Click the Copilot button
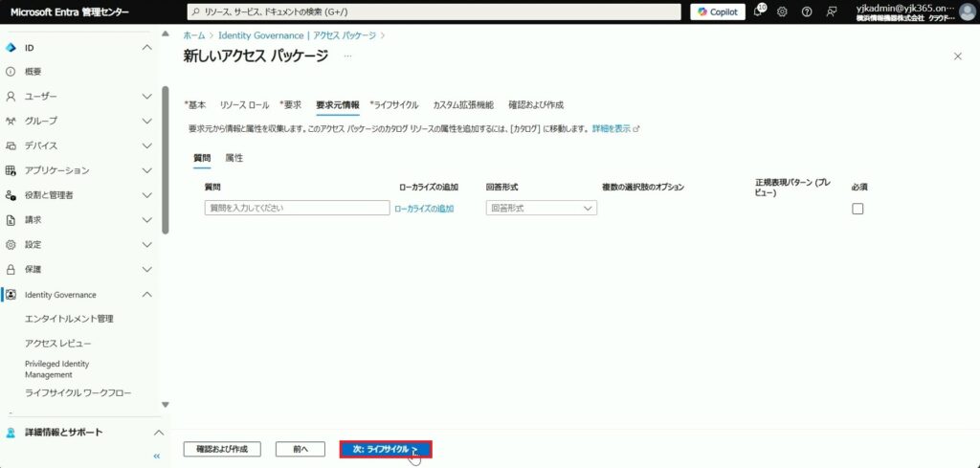This screenshot has height=468, width=980. [718, 11]
